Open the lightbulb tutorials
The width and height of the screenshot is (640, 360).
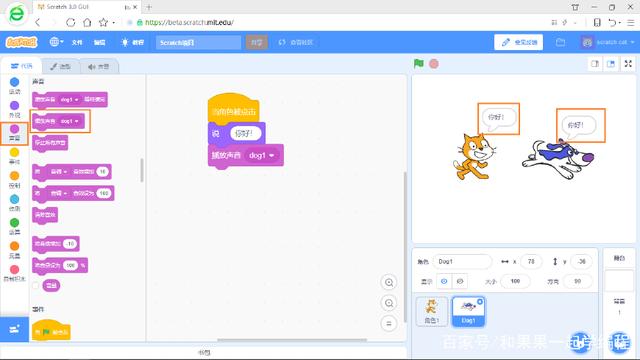tap(132, 42)
